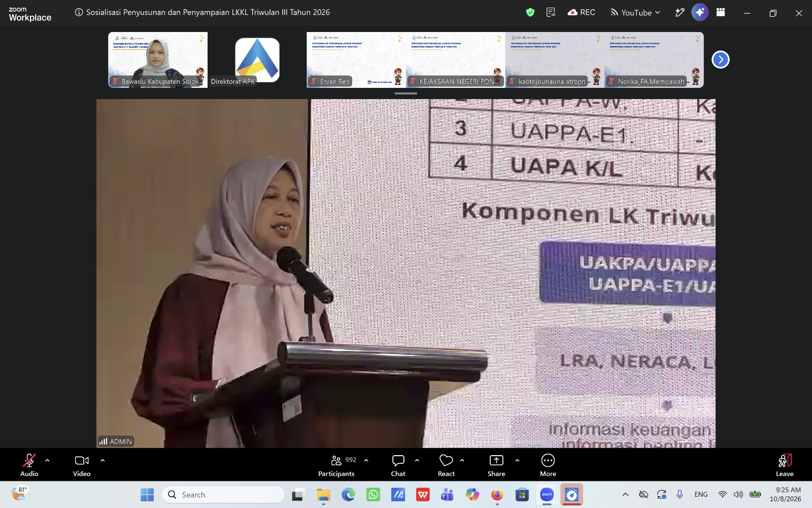Expand participants options arrow
Image resolution: width=812 pixels, height=508 pixels.
click(366, 460)
